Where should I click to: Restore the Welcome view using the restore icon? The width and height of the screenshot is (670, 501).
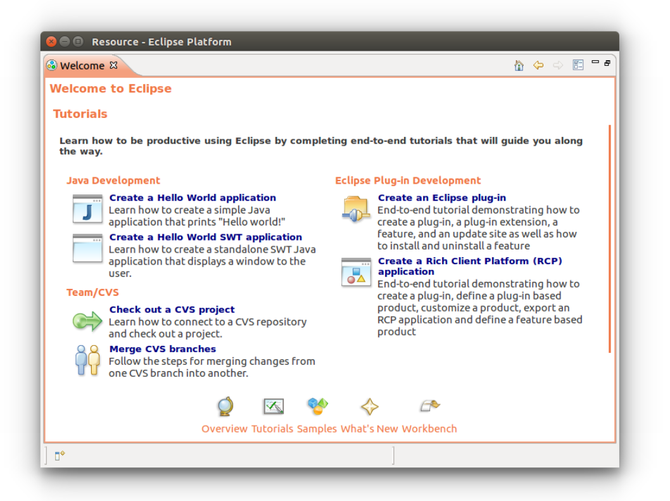point(607,63)
